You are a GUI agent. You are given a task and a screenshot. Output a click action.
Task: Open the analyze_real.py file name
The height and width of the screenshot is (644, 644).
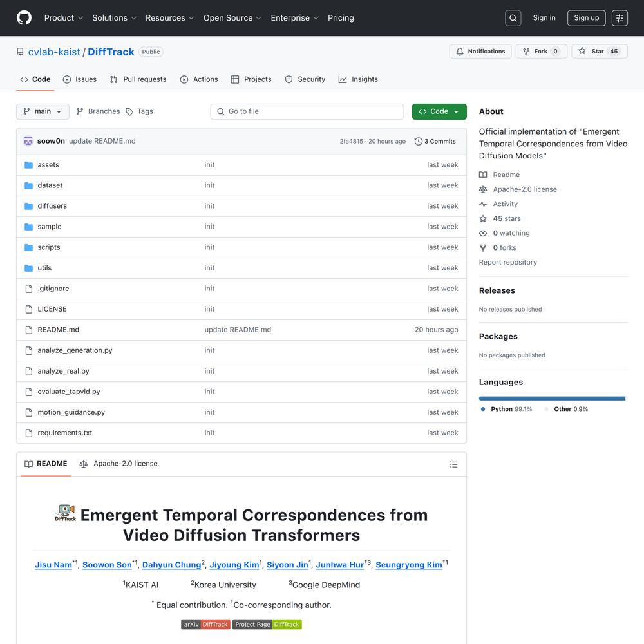pyautogui.click(x=63, y=371)
